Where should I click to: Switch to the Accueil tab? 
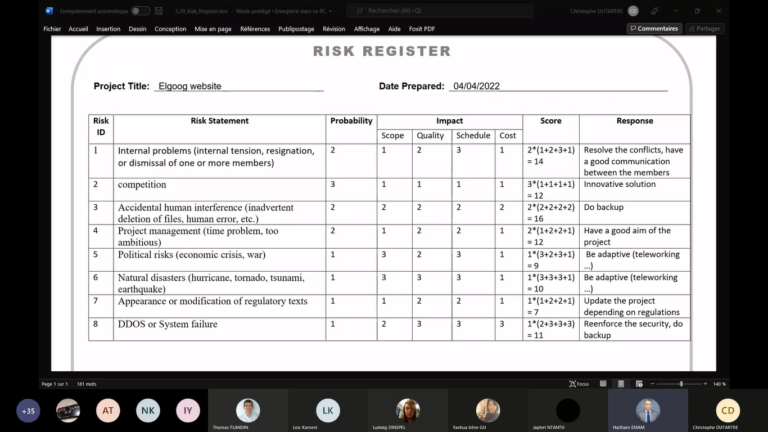click(78, 29)
